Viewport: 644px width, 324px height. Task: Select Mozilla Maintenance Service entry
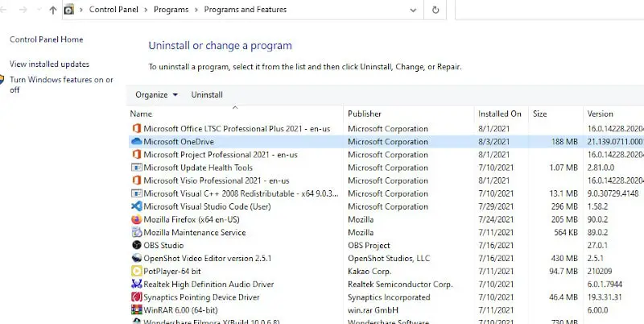195,232
